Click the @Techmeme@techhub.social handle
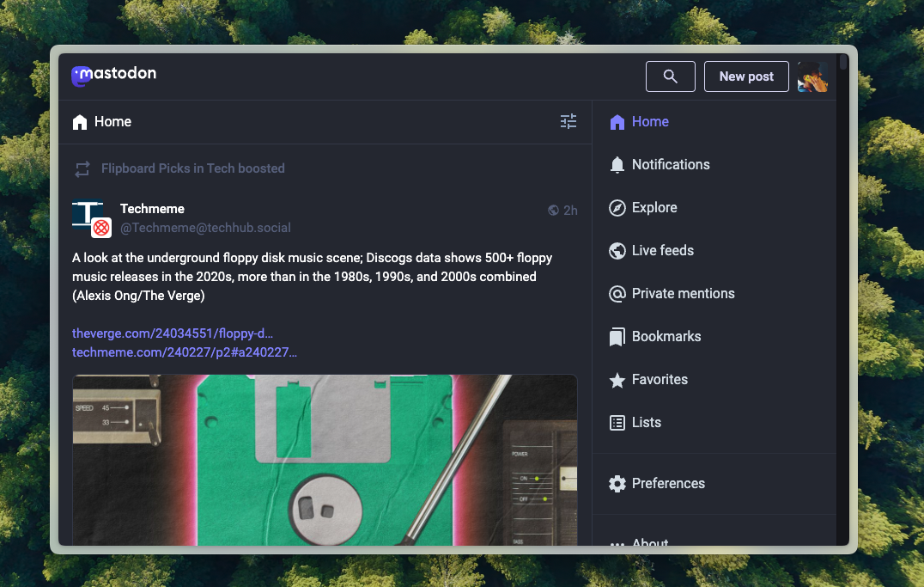 205,228
